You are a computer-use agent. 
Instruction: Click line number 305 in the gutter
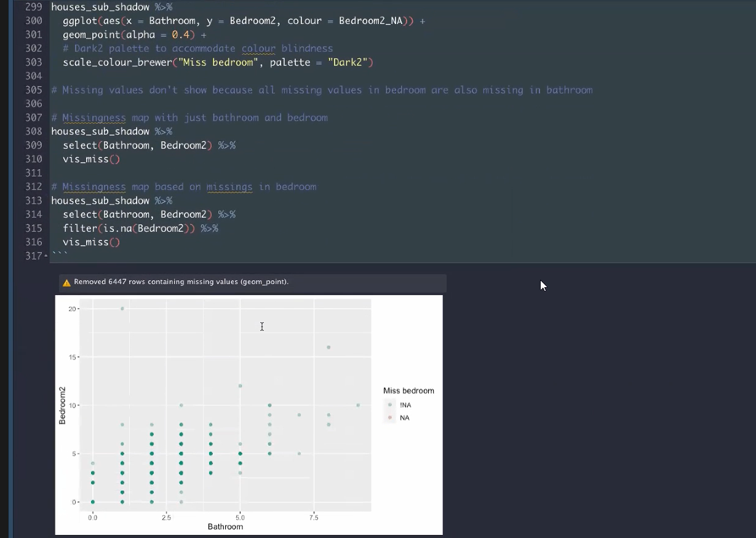tap(34, 90)
